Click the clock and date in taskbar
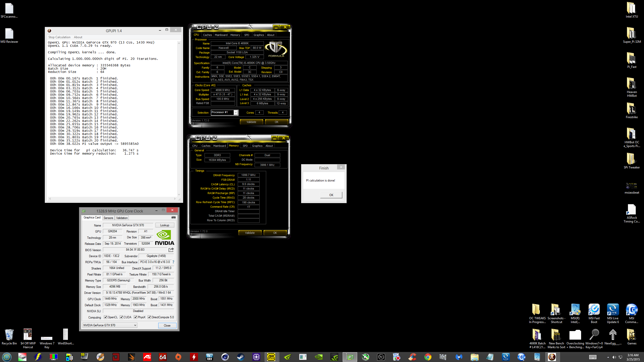644x362 pixels. tap(633, 357)
